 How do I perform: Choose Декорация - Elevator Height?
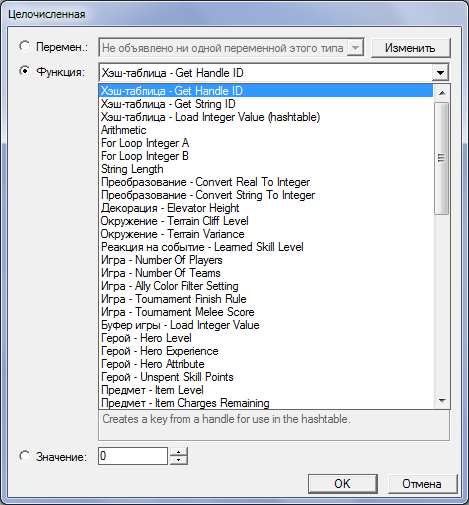pos(266,208)
